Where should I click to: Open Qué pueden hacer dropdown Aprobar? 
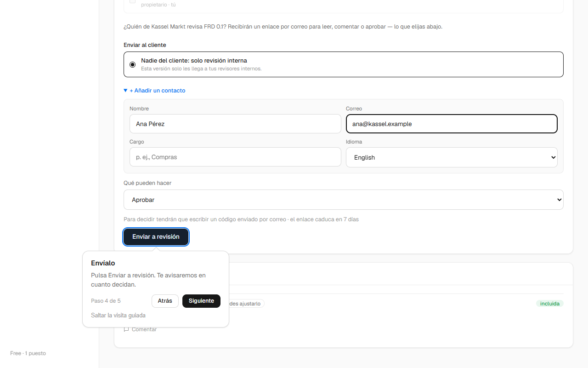(x=344, y=200)
